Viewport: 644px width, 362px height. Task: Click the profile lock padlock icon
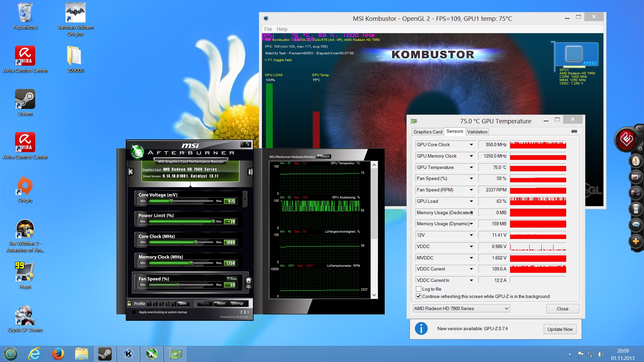[x=129, y=303]
